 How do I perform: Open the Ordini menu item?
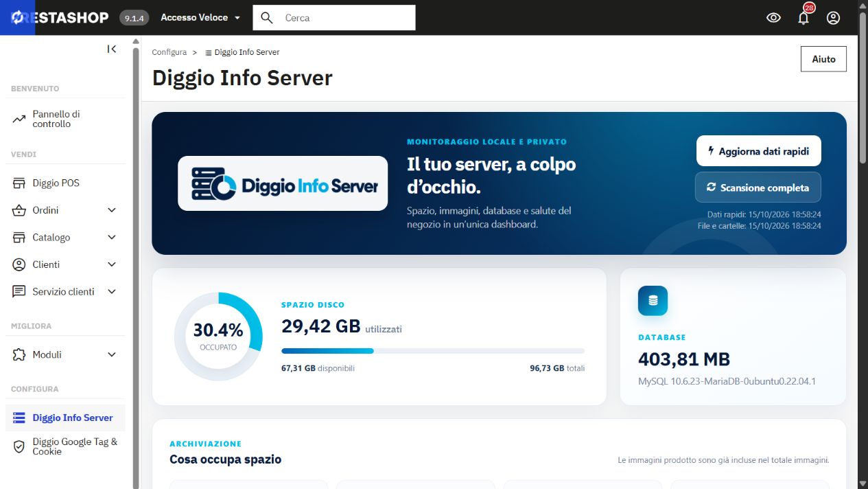pyautogui.click(x=65, y=210)
